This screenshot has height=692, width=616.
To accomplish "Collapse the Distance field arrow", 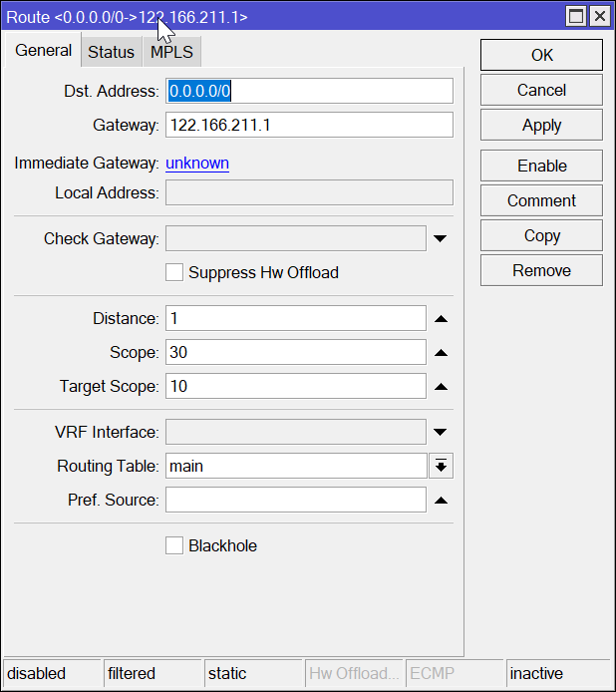I will [440, 319].
